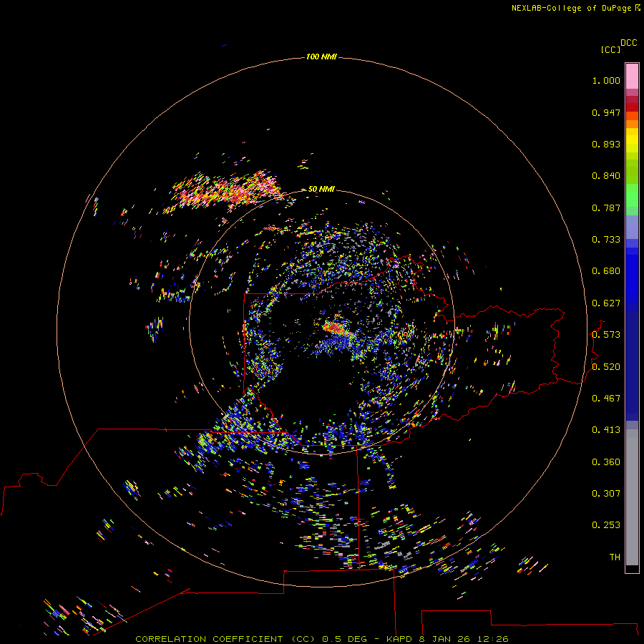Viewport: 644px width, 644px height.
Task: Click the 0.680 scale value
Action: coord(606,271)
